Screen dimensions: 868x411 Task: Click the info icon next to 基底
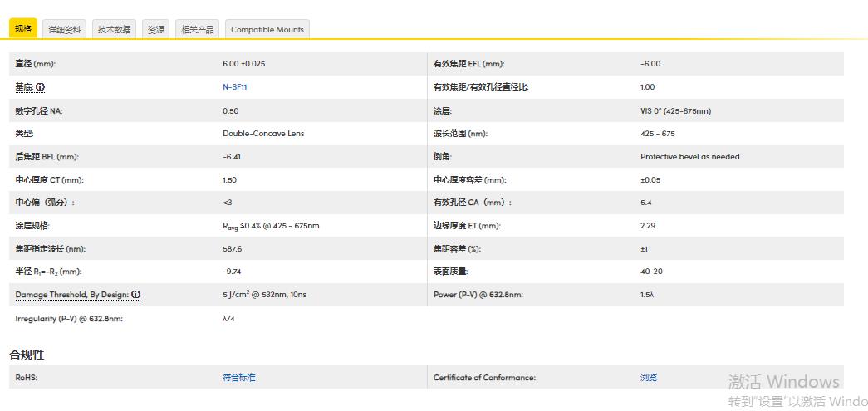click(x=40, y=87)
